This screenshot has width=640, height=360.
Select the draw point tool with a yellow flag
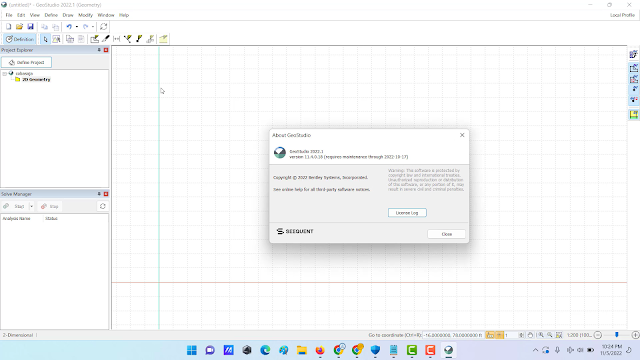point(139,39)
